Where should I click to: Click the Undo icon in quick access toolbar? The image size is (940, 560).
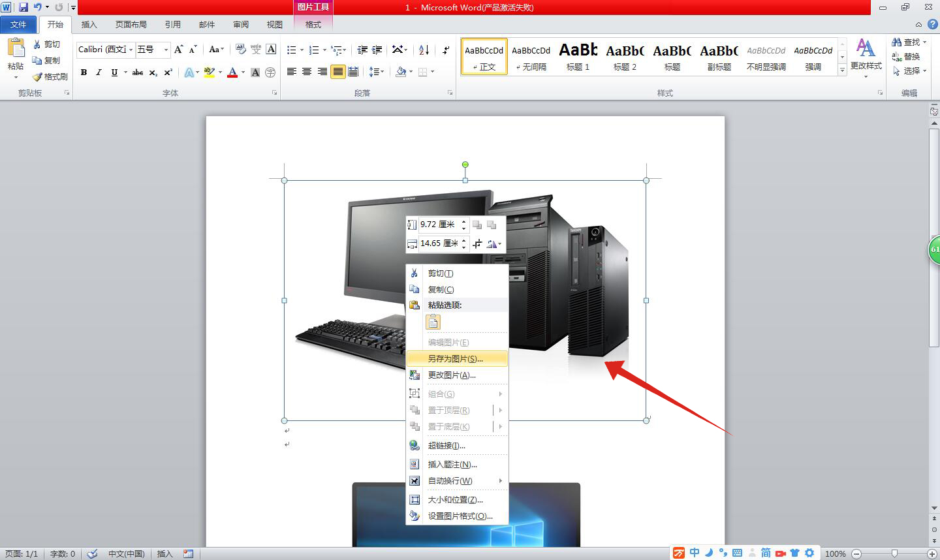[x=37, y=7]
